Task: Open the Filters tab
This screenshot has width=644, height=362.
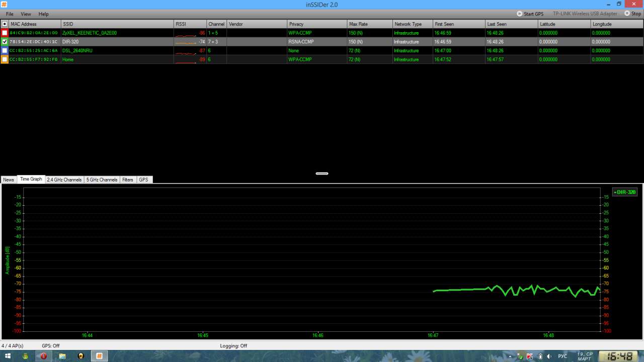Action: point(128,179)
